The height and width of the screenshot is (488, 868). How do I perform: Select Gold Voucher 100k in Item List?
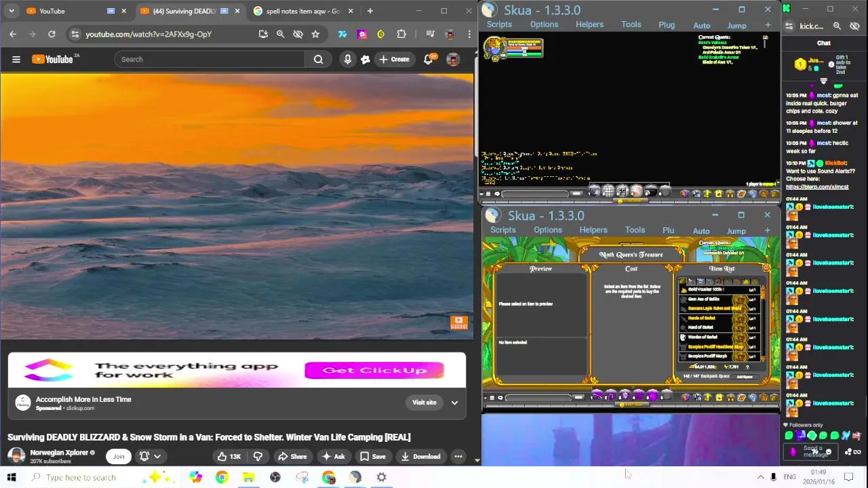[x=719, y=289]
